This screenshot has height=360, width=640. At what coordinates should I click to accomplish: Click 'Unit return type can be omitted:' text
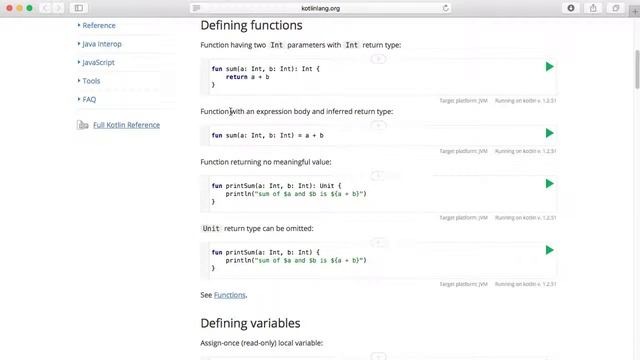coord(257,229)
